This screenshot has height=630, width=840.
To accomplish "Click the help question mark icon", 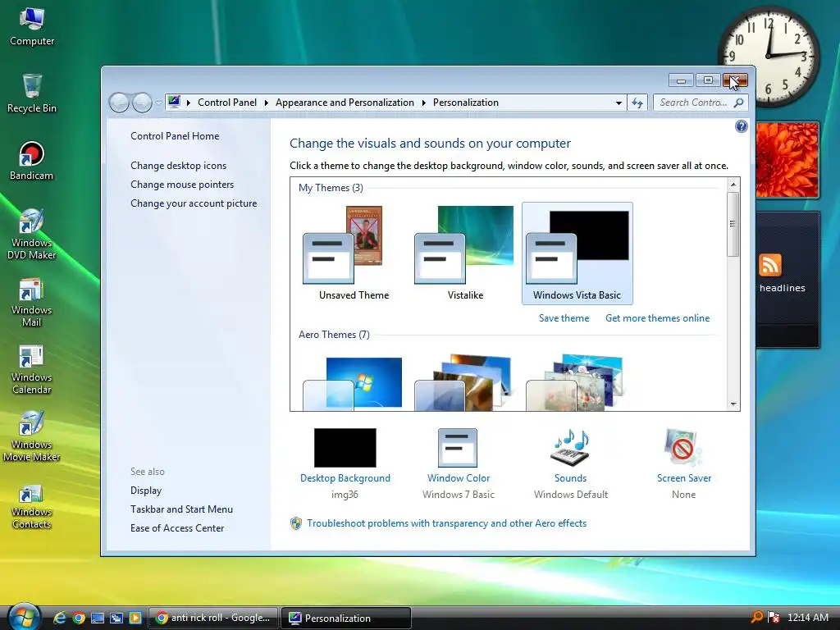I will click(x=742, y=126).
